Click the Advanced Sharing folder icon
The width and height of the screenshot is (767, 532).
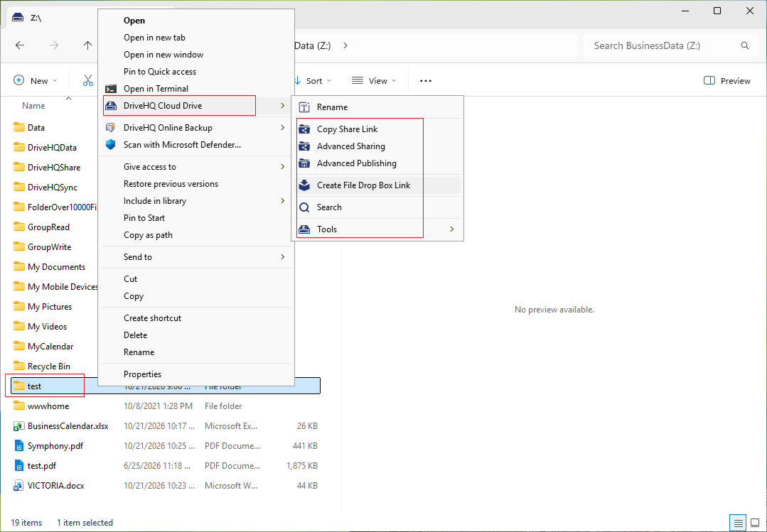coord(304,146)
